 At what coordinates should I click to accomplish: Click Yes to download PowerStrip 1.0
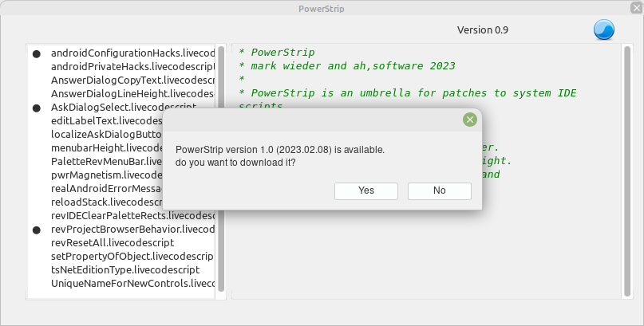coord(366,191)
